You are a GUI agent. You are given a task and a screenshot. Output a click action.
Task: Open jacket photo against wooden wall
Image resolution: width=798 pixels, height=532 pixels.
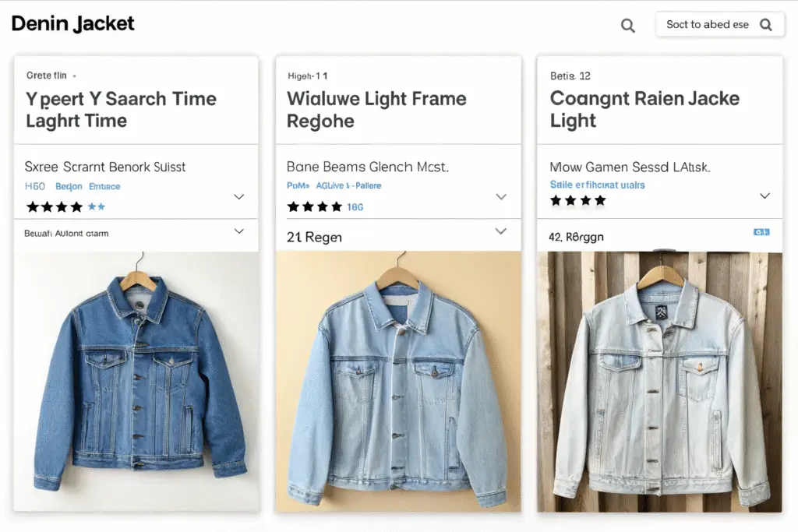[659, 382]
